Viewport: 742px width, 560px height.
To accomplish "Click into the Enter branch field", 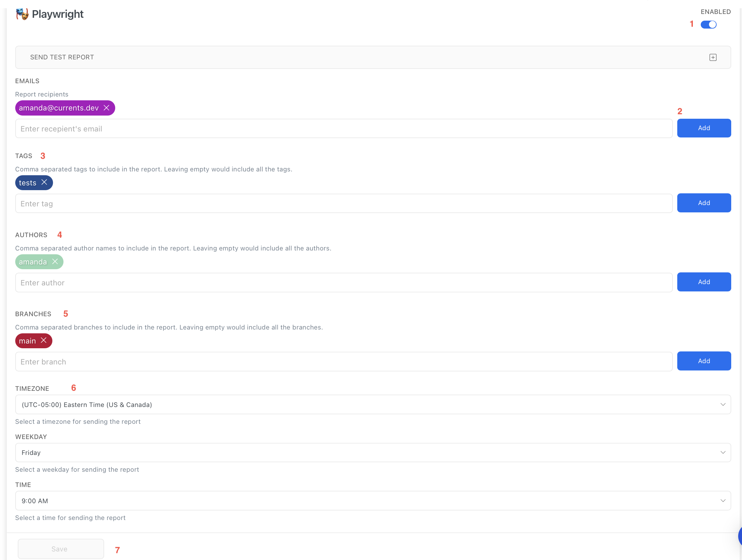I will pyautogui.click(x=343, y=361).
